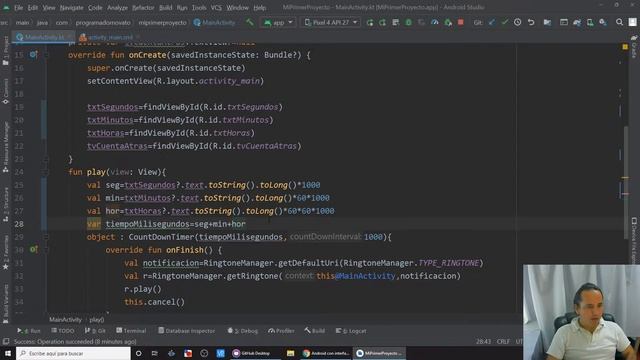Click the yellow warning indicator atop the scrollbar
This screenshot has height=360, width=640.
(x=625, y=47)
